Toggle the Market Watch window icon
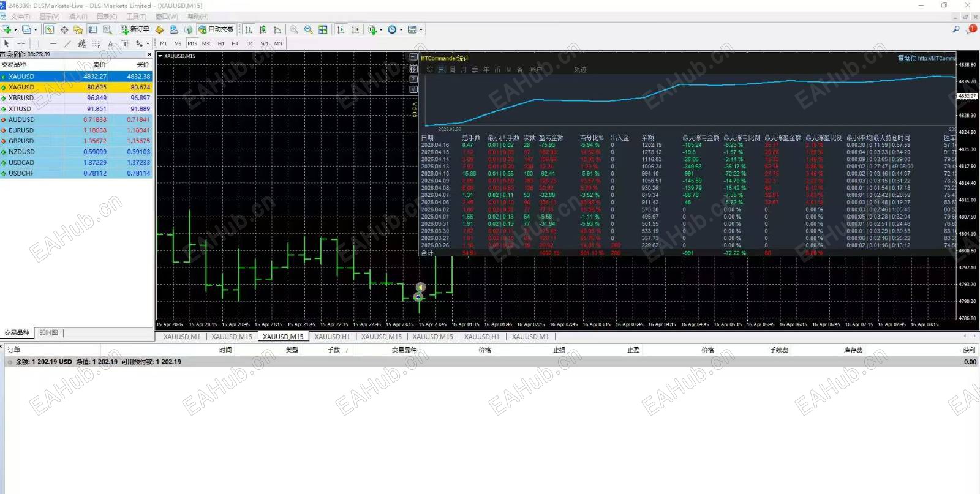Image resolution: width=980 pixels, height=494 pixels. 50,29
